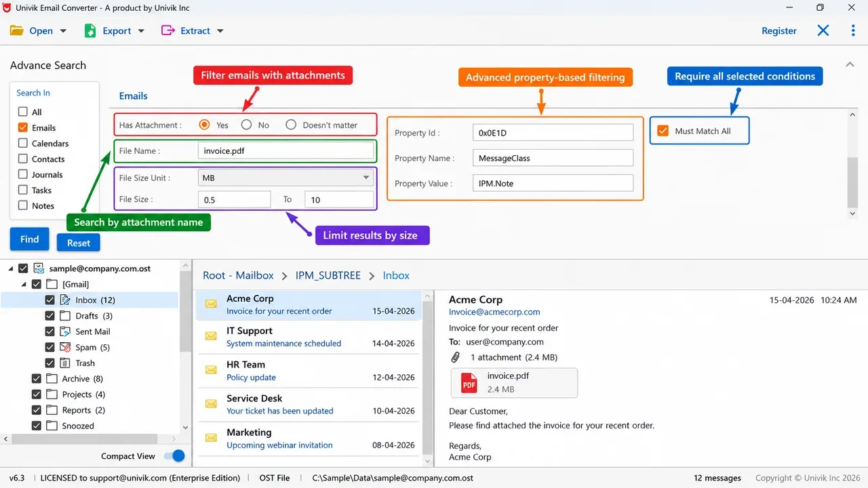Image resolution: width=868 pixels, height=488 pixels.
Task: Click the Property Value input field
Action: [553, 183]
